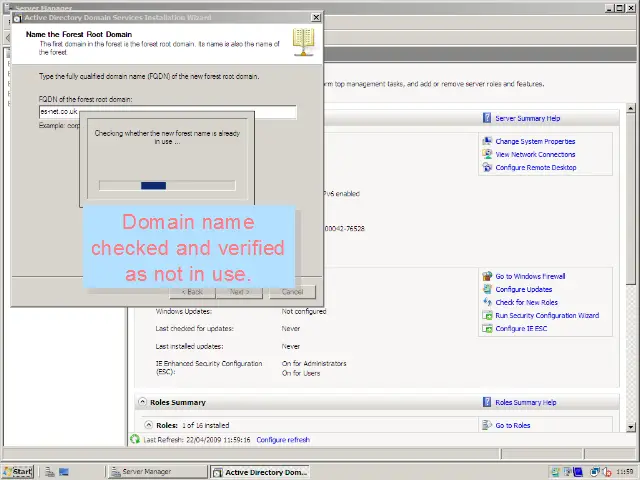Screen dimensions: 640x480
Task: Close the Active Directory wizard window
Action: pyautogui.click(x=316, y=17)
